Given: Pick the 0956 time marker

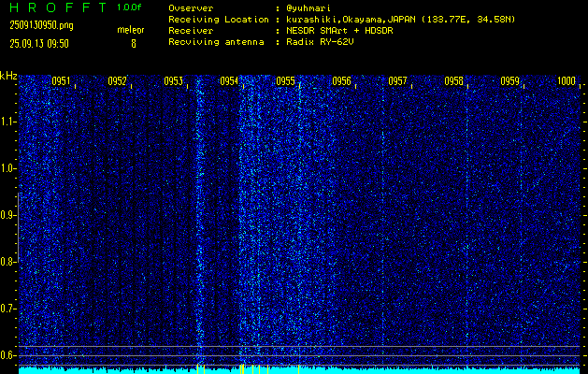Looking at the screenshot, I should coord(341,81).
